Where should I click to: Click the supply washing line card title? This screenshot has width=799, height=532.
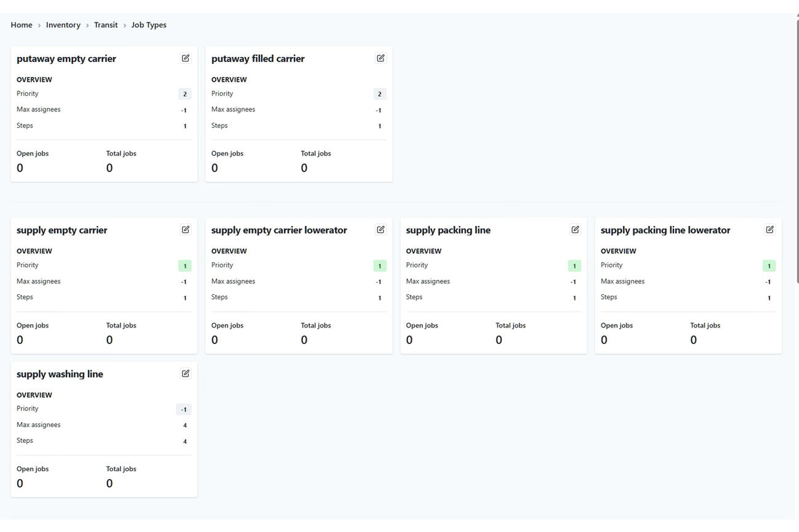pos(60,374)
